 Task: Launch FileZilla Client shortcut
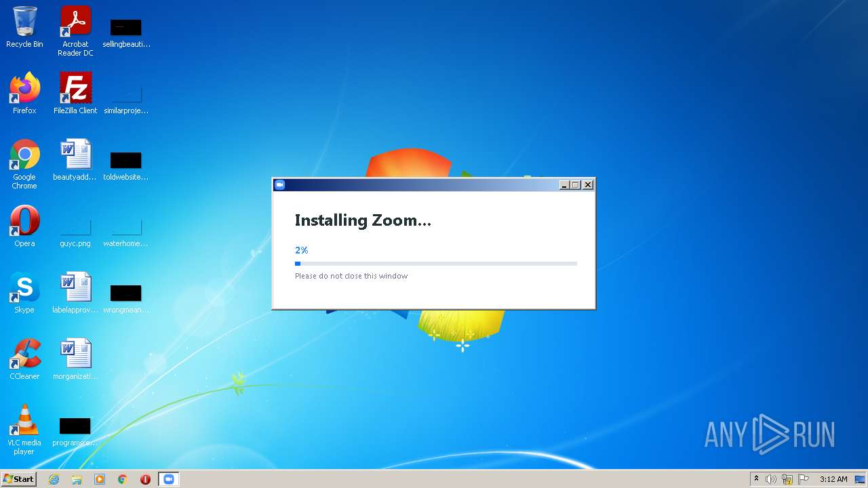point(75,94)
